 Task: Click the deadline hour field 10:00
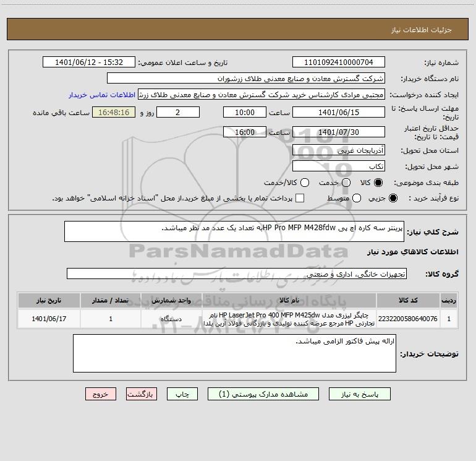tap(245, 112)
